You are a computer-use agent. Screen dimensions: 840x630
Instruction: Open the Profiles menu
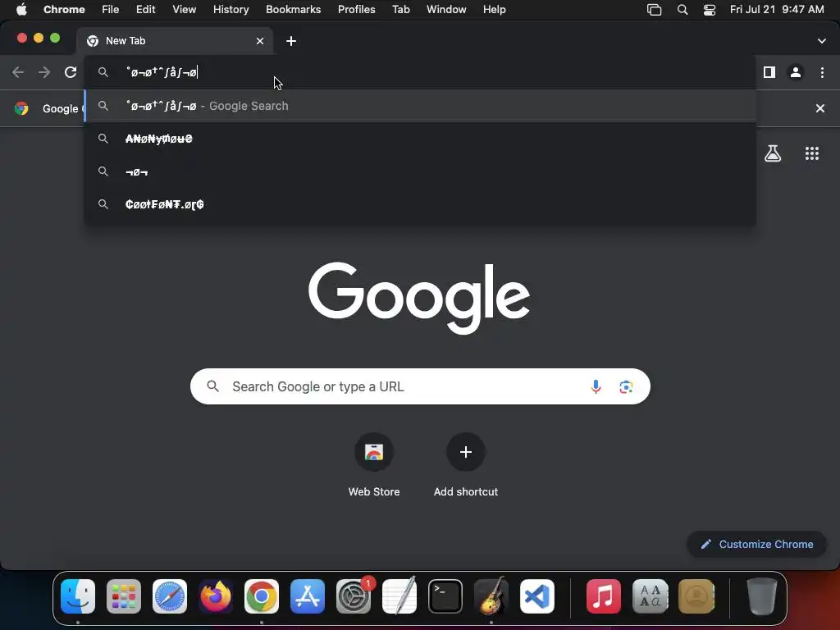(x=356, y=10)
